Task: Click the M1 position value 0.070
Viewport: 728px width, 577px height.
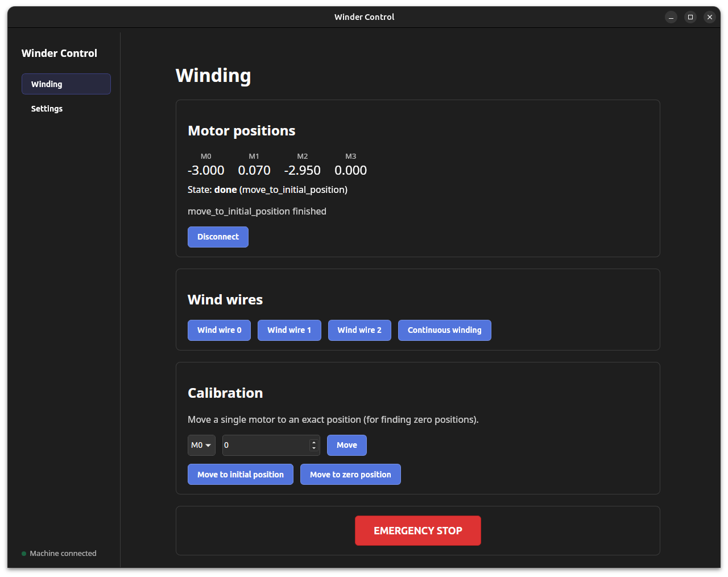Action: tap(254, 170)
